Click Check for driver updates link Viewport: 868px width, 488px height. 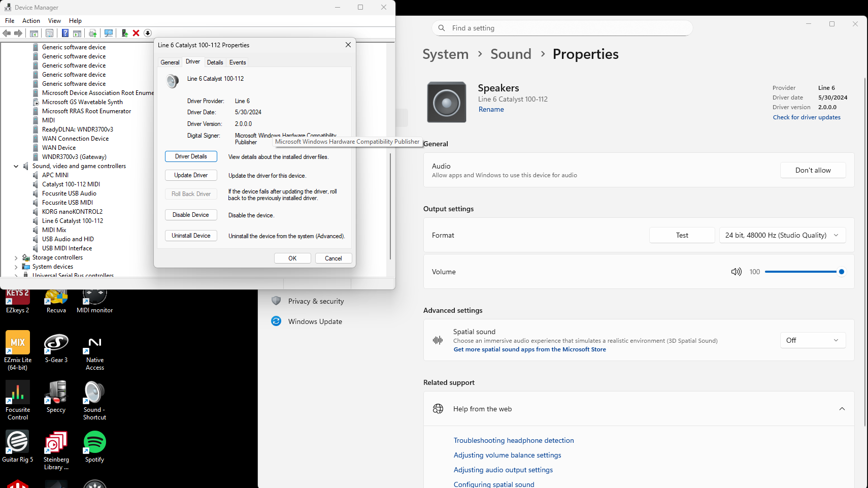click(x=807, y=117)
